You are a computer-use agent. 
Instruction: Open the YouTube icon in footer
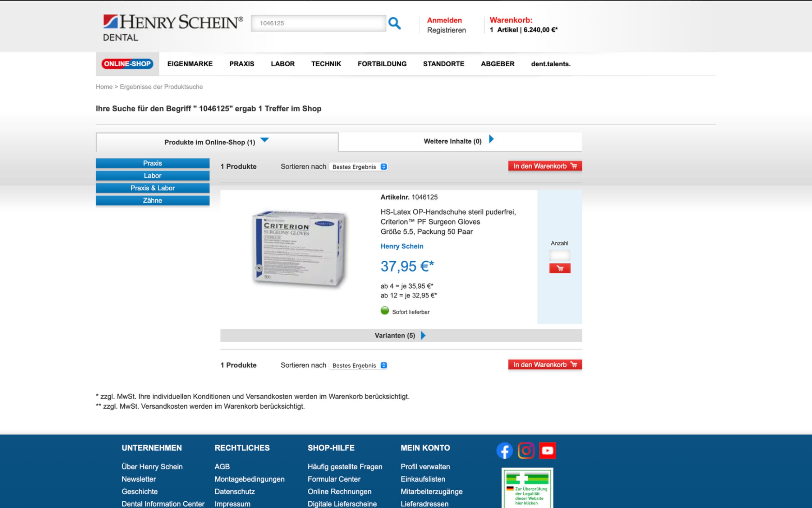547,451
